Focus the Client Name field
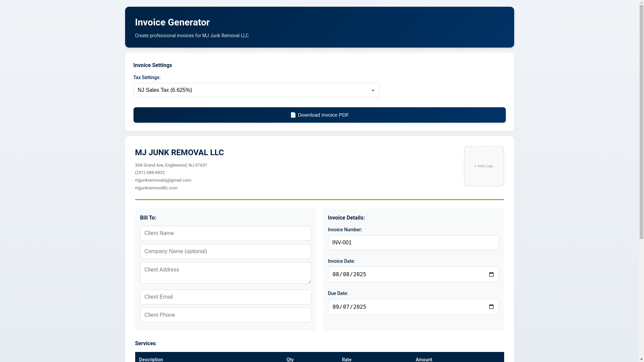644x362 pixels. (225, 233)
